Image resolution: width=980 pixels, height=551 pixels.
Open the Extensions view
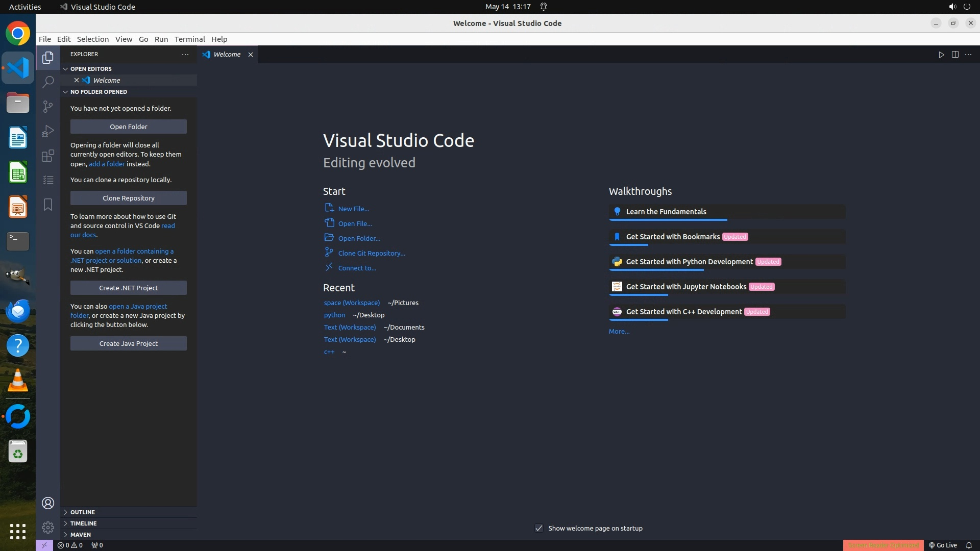tap(48, 156)
